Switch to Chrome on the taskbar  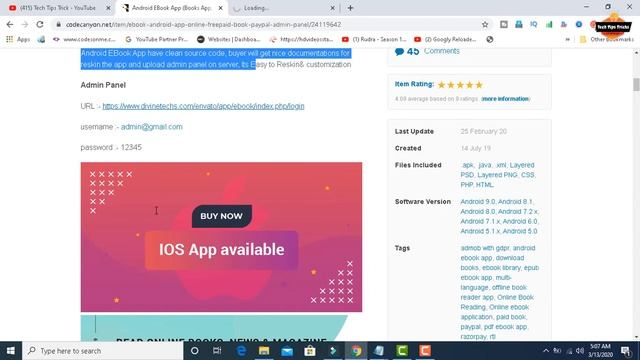(356, 351)
